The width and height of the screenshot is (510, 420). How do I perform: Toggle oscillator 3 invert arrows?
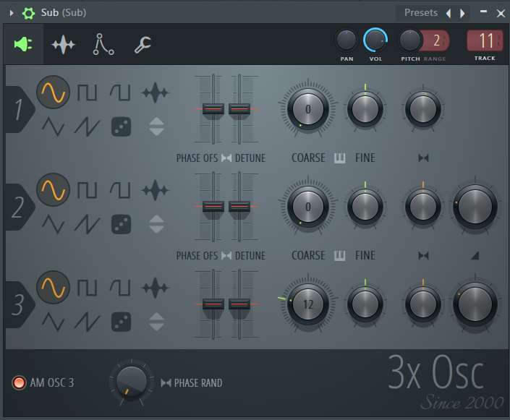pyautogui.click(x=156, y=322)
